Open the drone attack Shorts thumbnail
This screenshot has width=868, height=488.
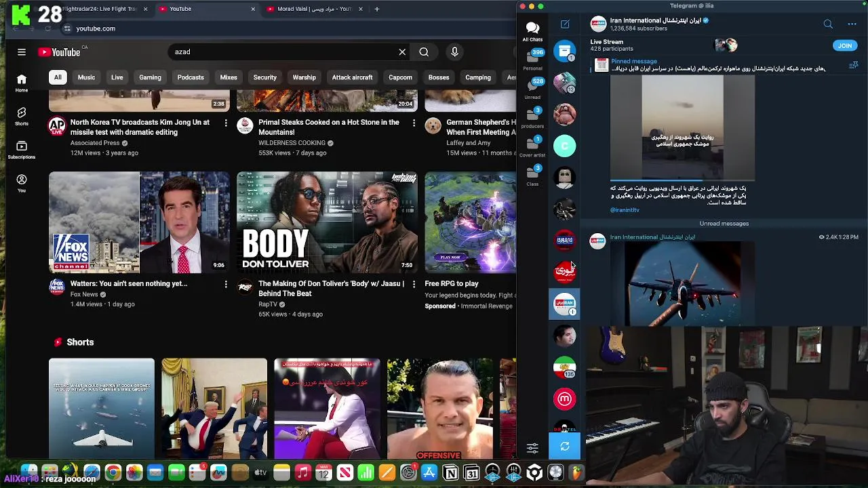102,409
